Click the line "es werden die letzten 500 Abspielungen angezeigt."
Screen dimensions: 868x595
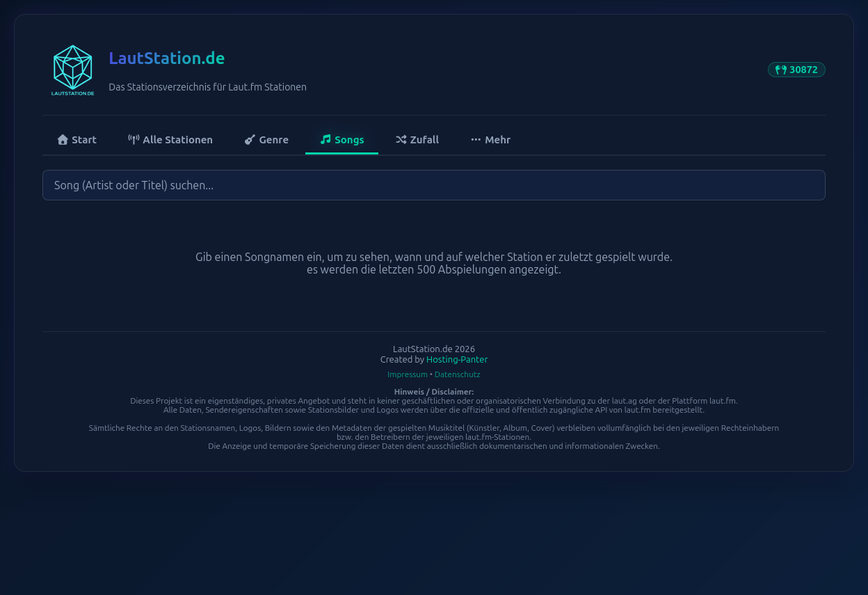[x=434, y=270]
